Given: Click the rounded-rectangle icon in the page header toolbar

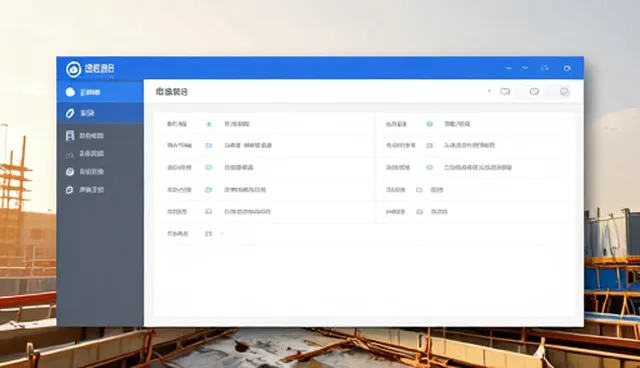Looking at the screenshot, I should [x=534, y=91].
